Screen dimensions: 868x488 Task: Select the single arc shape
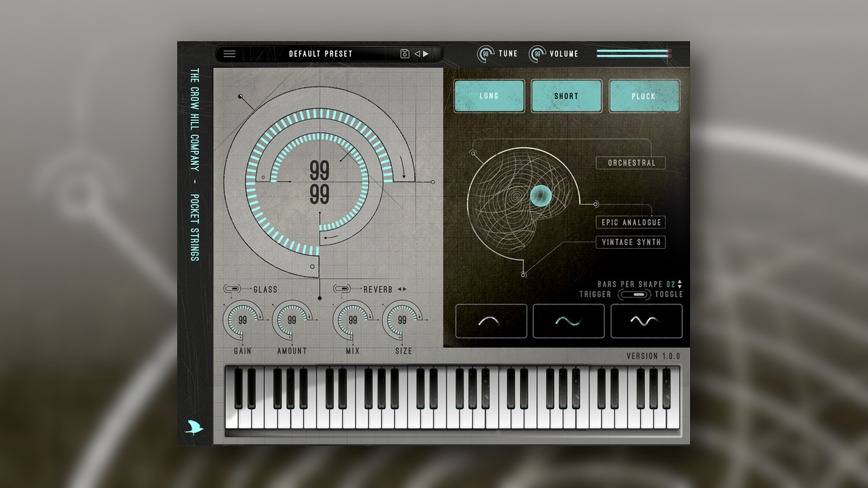click(491, 321)
